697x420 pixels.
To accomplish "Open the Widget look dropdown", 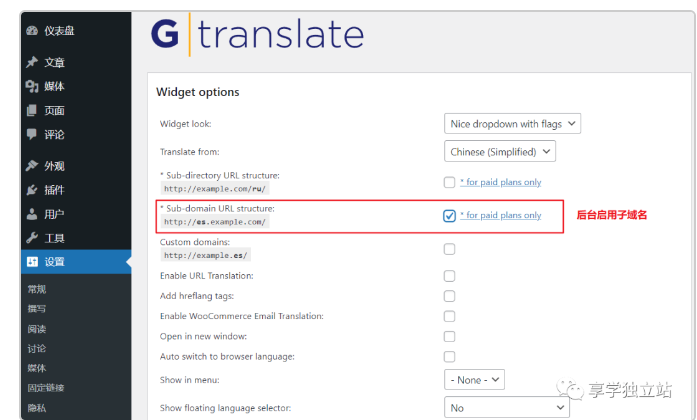I will (x=512, y=124).
